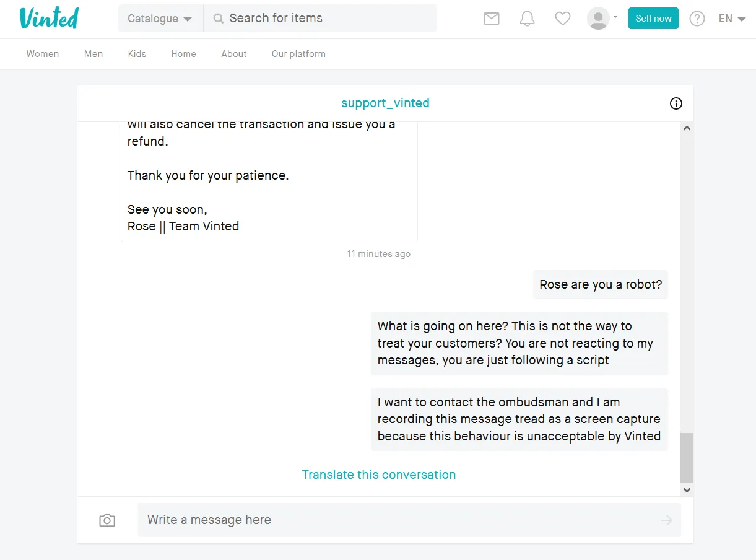The image size is (756, 560).
Task: Open the Men category
Action: pos(93,54)
